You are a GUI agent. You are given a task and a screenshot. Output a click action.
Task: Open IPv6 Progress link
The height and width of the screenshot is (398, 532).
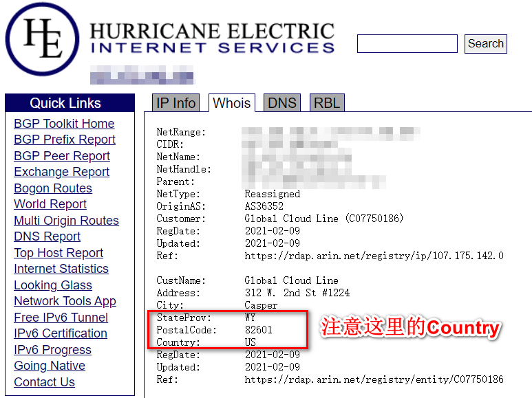pos(52,349)
